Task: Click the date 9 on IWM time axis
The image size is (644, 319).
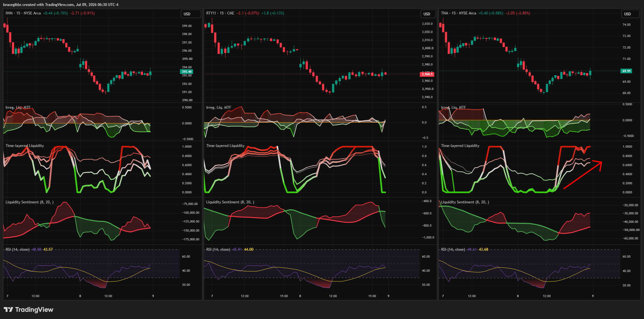Action: [x=153, y=296]
